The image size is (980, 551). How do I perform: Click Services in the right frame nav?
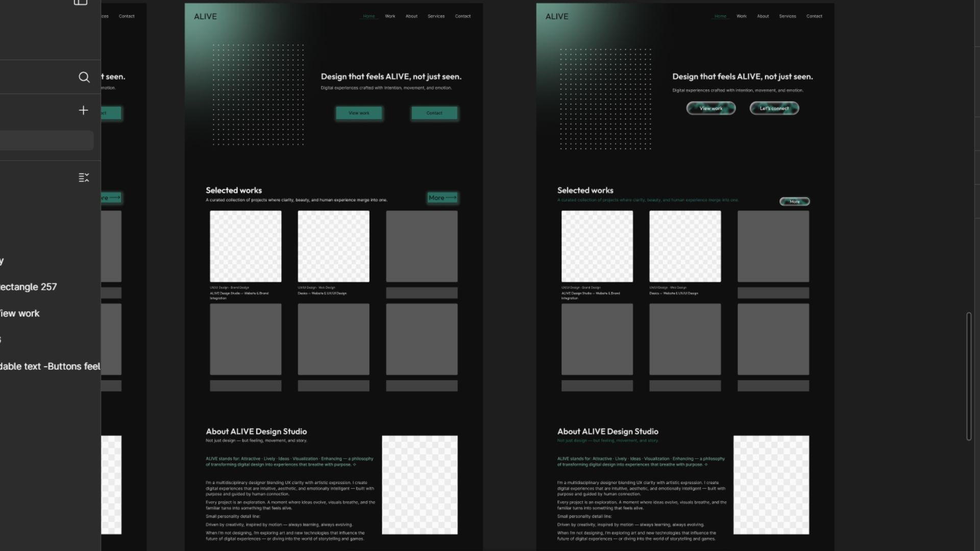pos(787,16)
